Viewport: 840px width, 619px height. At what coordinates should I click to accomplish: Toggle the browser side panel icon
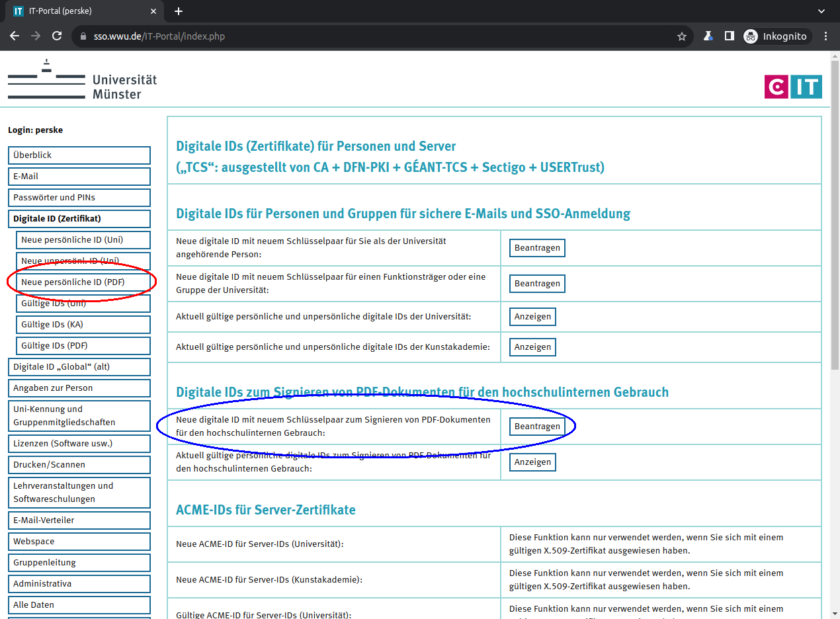point(729,36)
